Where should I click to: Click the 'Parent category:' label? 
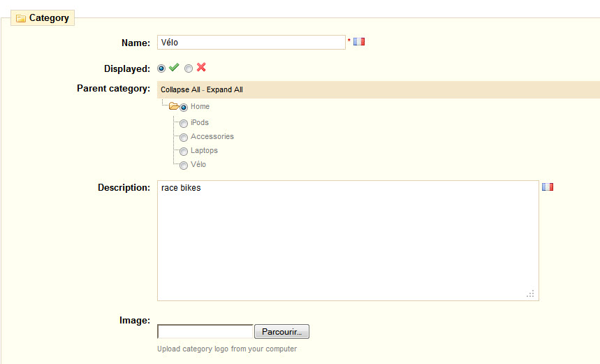point(114,89)
